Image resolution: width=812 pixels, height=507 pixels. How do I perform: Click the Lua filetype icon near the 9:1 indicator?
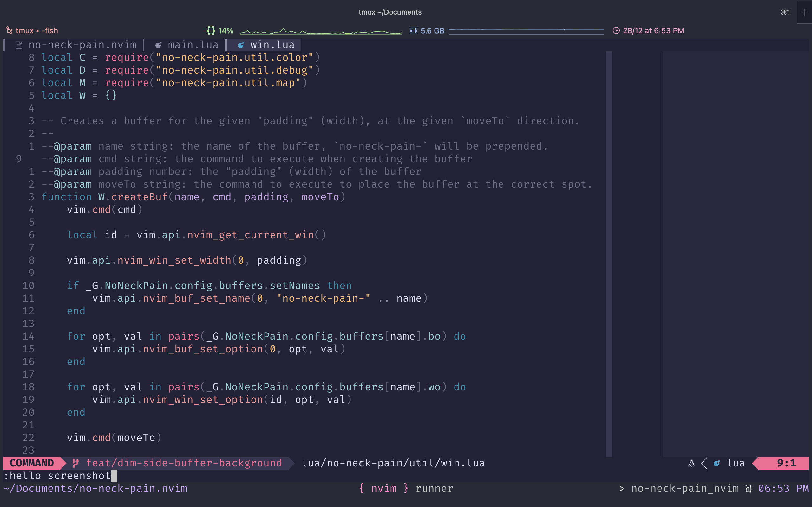pyautogui.click(x=717, y=463)
